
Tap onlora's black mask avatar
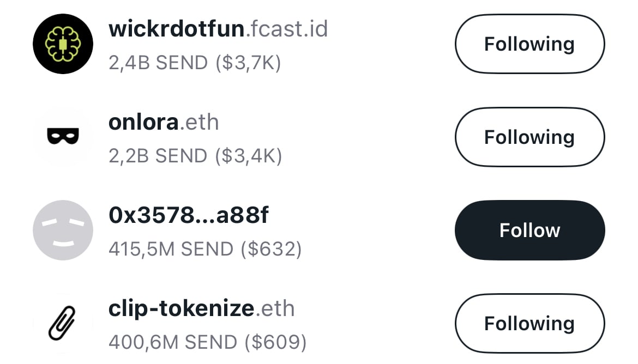[63, 137]
